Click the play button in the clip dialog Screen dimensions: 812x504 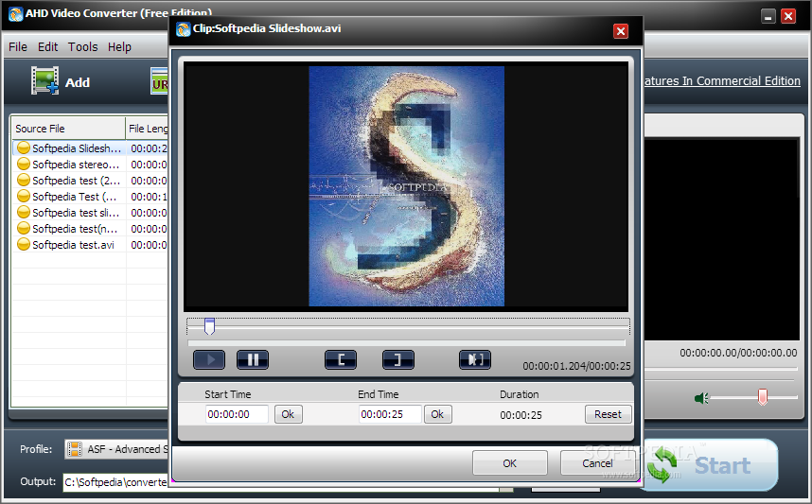[x=209, y=359]
